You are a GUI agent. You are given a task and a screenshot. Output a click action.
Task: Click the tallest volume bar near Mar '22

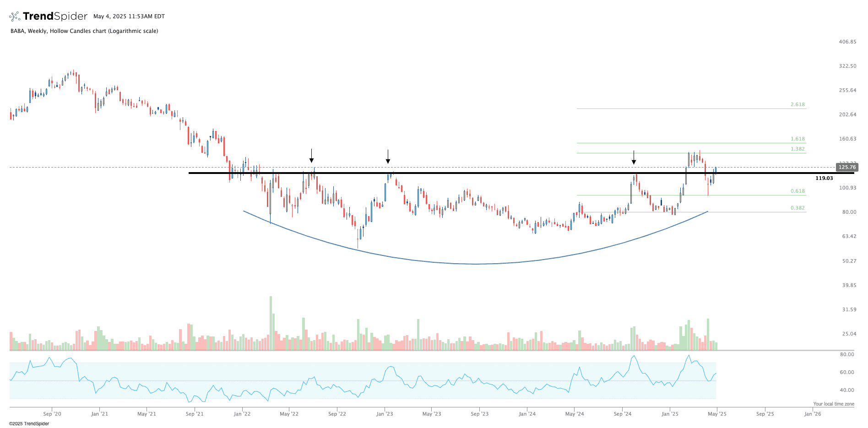tap(271, 323)
